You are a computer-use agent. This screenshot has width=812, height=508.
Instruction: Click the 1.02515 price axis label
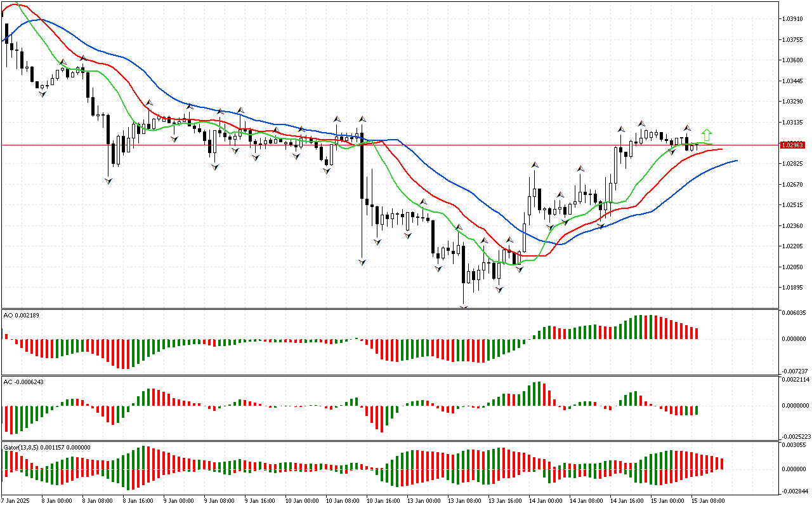[x=794, y=204]
